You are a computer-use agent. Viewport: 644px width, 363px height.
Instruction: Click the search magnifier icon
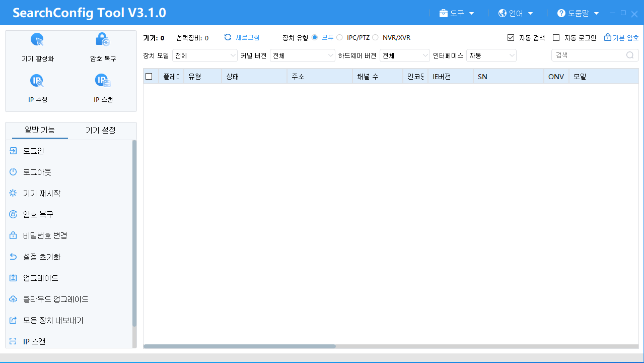pos(629,55)
